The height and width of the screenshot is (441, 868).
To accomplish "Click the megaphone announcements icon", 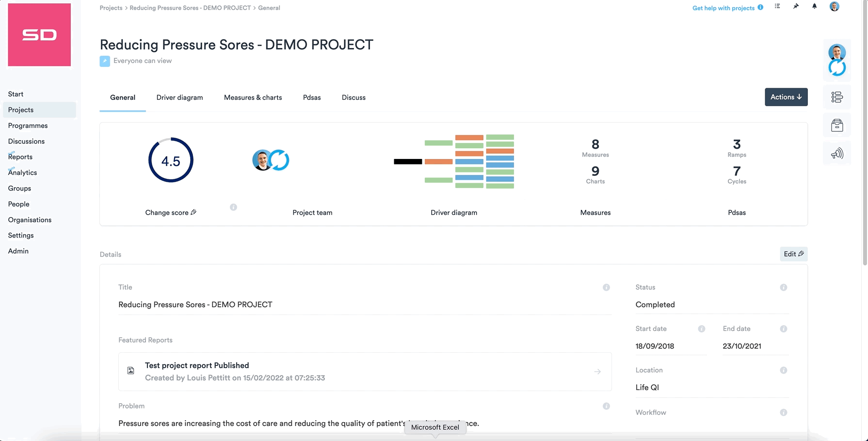I will coord(836,154).
